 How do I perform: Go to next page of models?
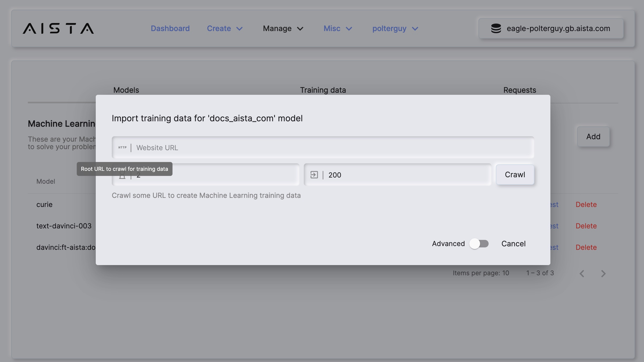pyautogui.click(x=603, y=273)
